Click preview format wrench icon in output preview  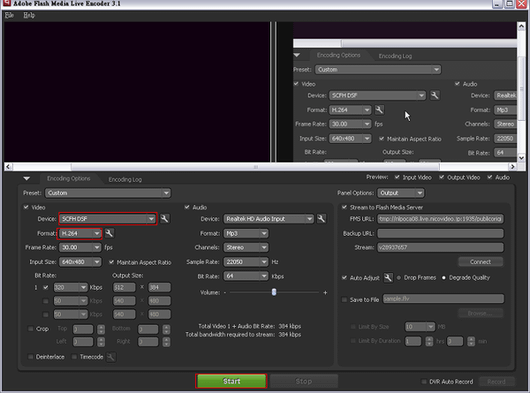point(379,110)
